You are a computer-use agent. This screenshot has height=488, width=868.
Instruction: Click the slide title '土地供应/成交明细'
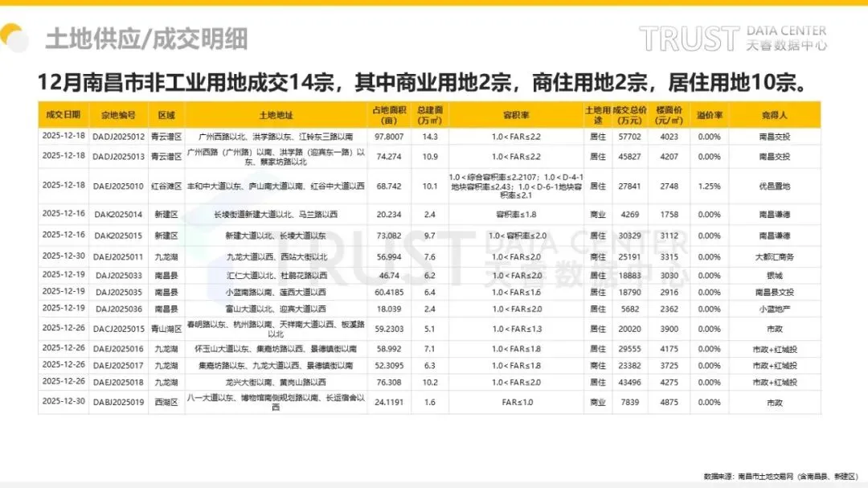147,39
